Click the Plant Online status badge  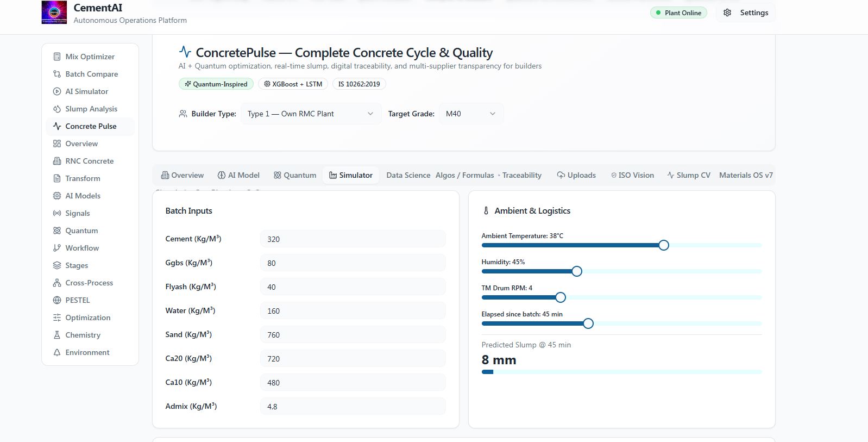[678, 13]
